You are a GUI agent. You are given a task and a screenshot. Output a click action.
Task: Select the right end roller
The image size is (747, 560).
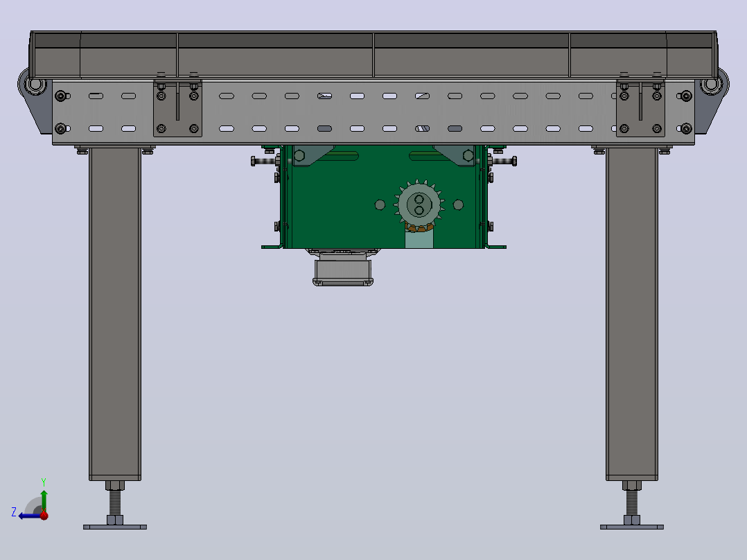click(x=711, y=85)
